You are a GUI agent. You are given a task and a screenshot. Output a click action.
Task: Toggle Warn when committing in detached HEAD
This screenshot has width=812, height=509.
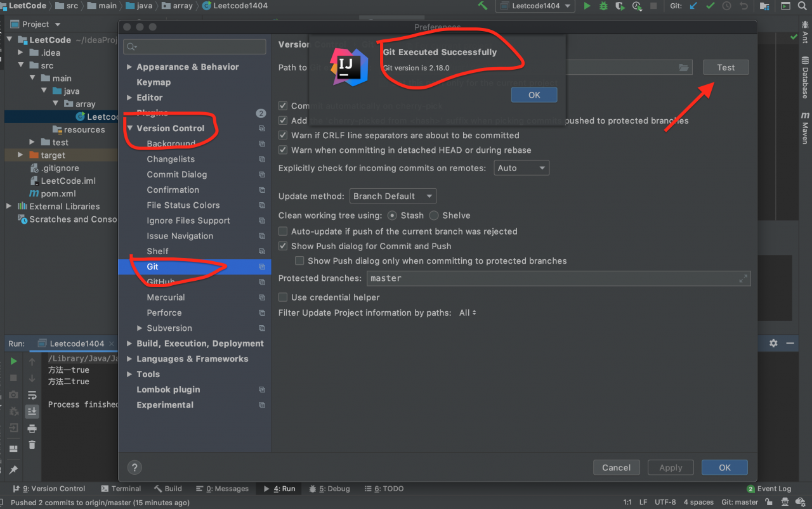click(284, 150)
